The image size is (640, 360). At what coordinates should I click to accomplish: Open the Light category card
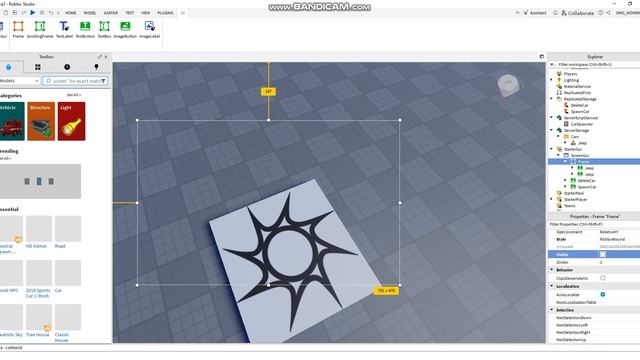point(71,121)
